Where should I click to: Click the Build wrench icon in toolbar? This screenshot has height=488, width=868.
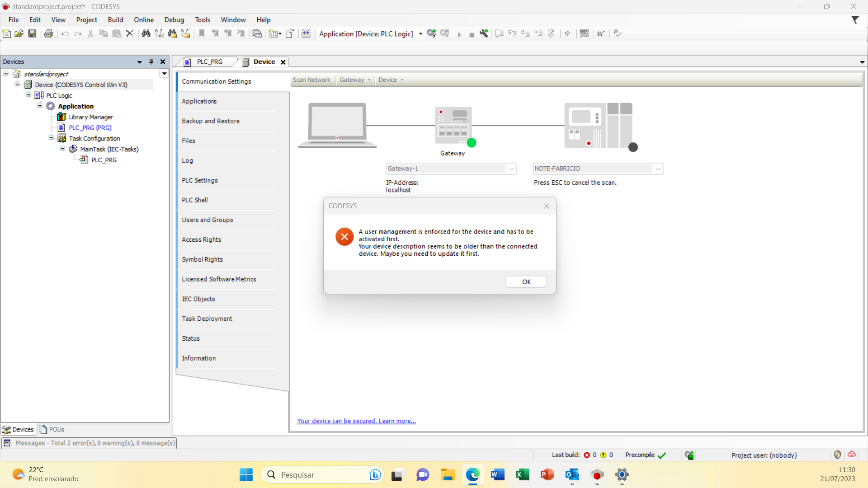coord(484,33)
